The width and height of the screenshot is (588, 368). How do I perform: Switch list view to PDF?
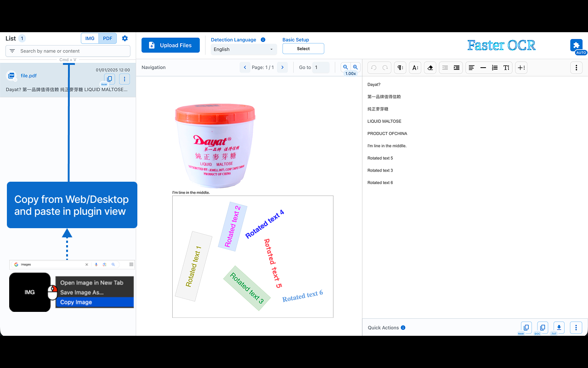(x=107, y=39)
